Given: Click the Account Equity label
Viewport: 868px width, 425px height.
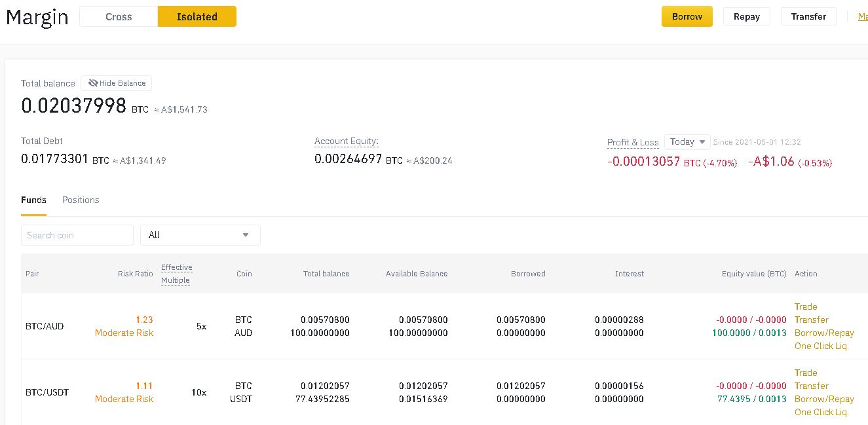Looking at the screenshot, I should tap(347, 141).
